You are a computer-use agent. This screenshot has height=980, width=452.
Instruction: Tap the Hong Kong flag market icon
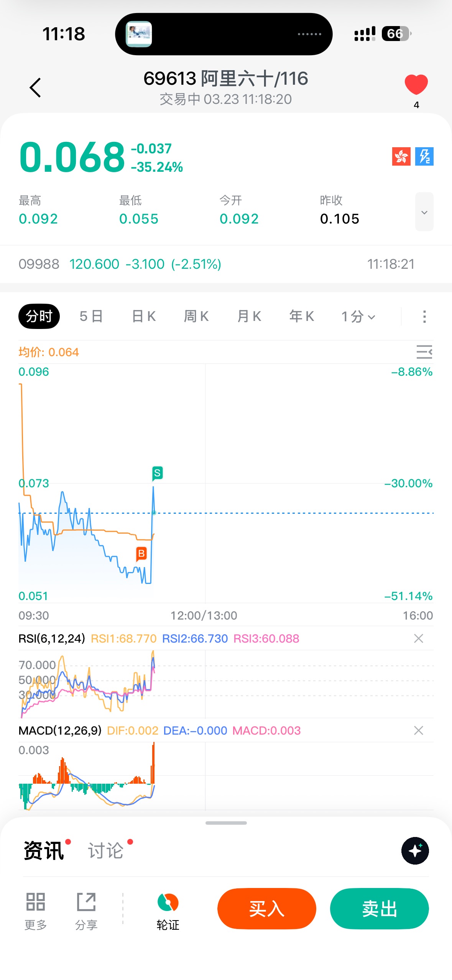pos(401,156)
